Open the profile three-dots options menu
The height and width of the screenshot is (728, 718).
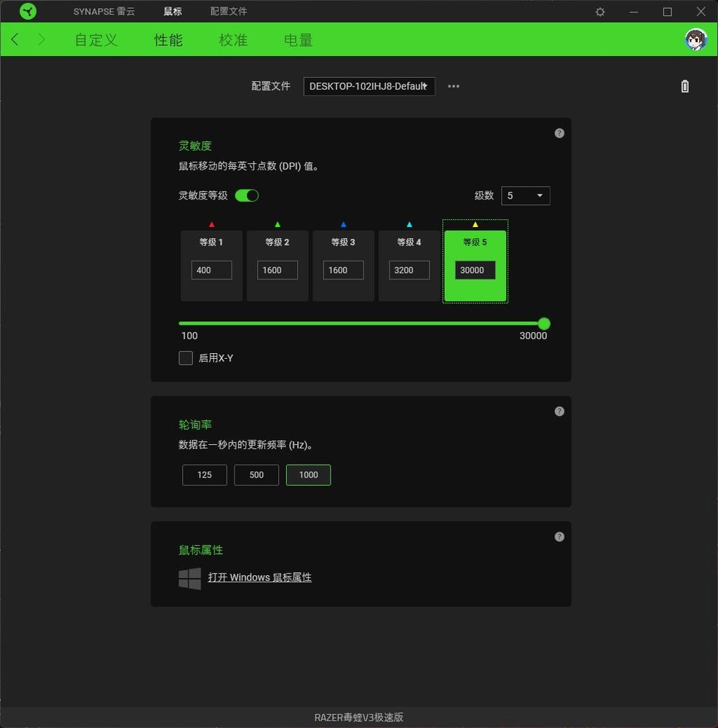tap(453, 87)
